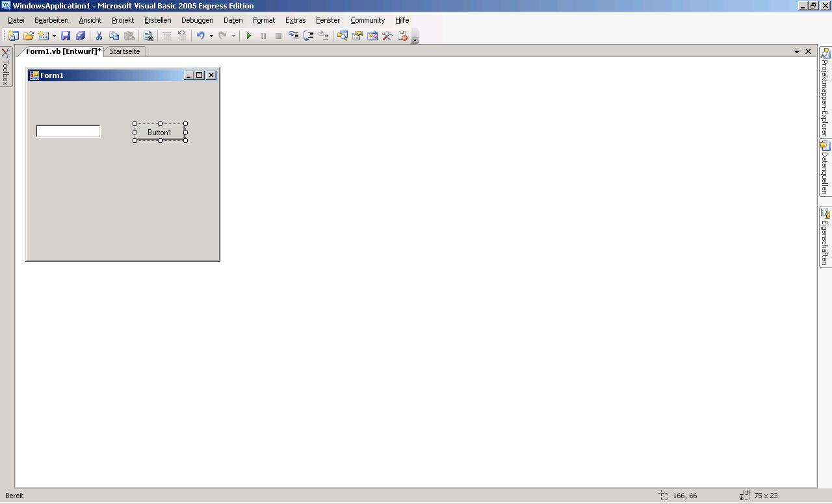Open the Datei menu
Viewport: 832px width, 504px height.
[16, 20]
